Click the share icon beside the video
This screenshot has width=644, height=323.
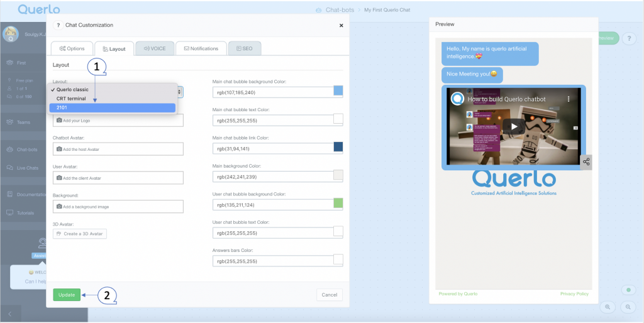point(586,161)
